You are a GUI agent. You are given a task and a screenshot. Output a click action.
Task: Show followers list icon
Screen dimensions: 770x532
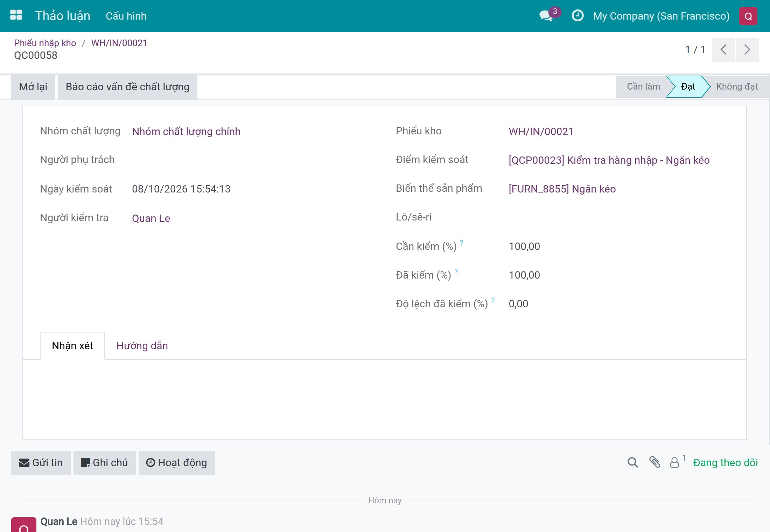[677, 462]
